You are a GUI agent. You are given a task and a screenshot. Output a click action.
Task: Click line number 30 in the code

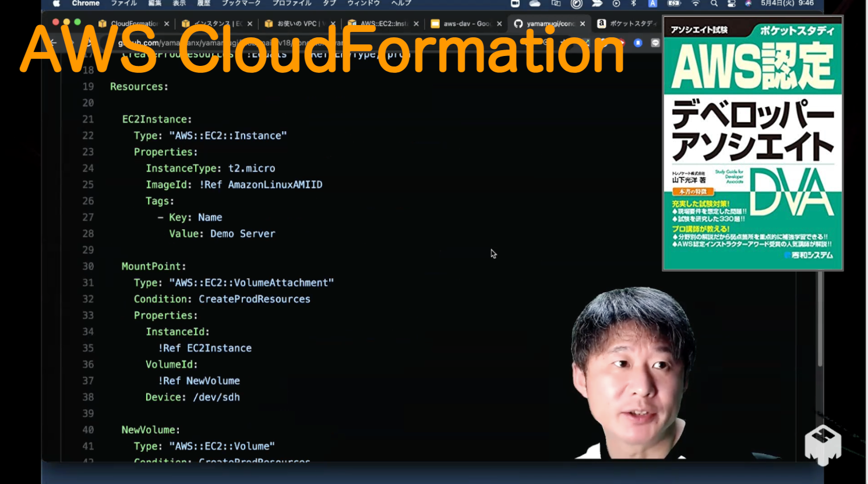point(88,266)
